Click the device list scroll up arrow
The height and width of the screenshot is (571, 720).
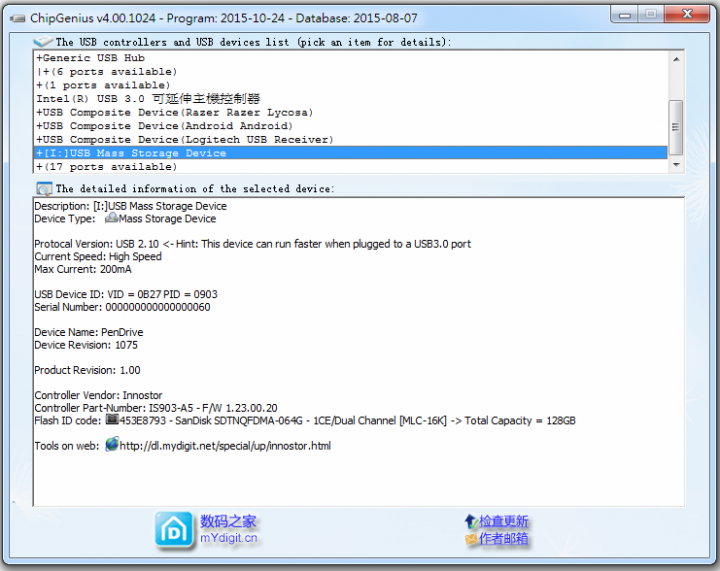coord(676,59)
